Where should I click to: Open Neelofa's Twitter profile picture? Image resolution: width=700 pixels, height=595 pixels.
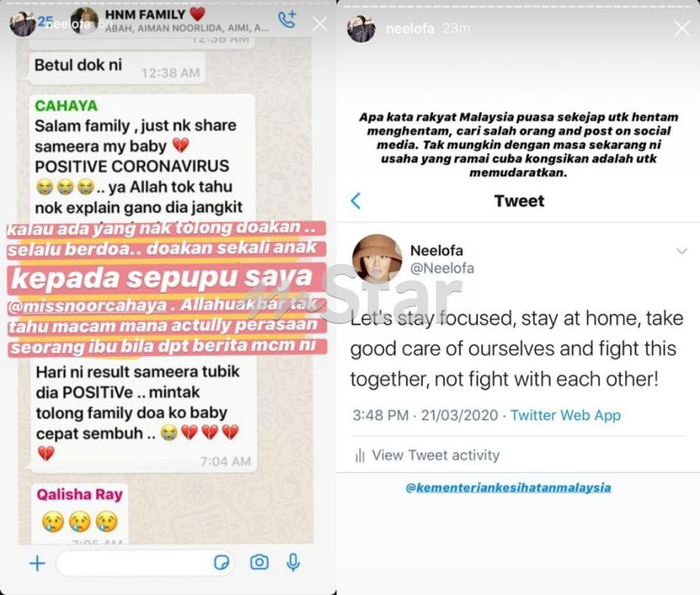pos(377,259)
